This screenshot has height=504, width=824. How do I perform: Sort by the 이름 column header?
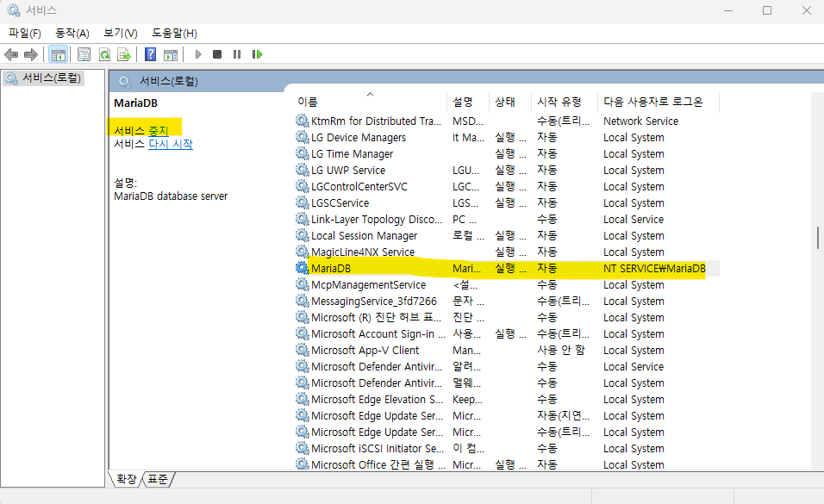pyautogui.click(x=370, y=102)
